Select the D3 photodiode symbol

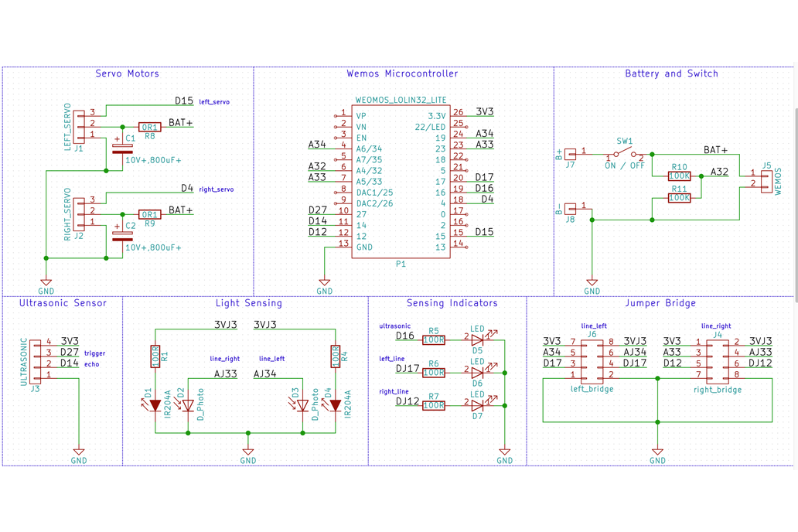[302, 405]
